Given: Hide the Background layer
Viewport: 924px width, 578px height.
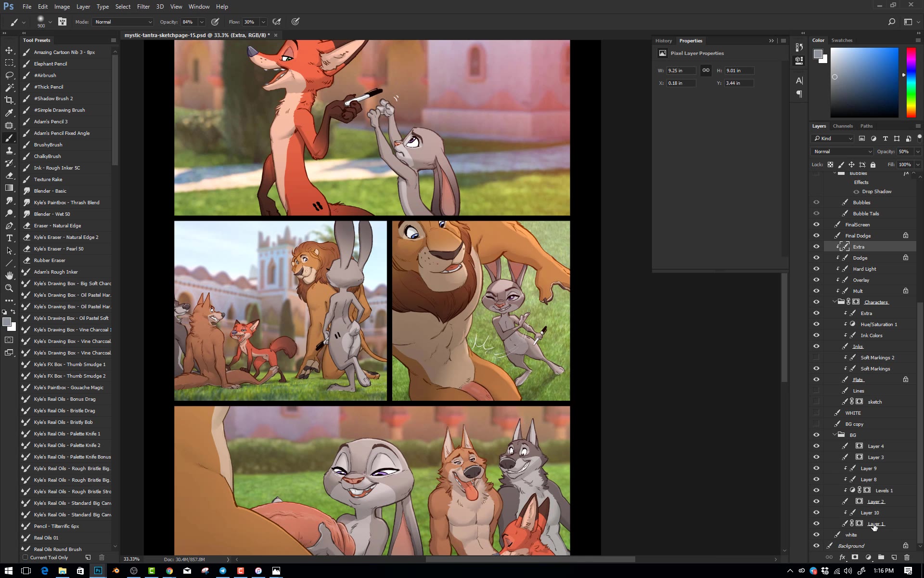Looking at the screenshot, I should 816,546.
